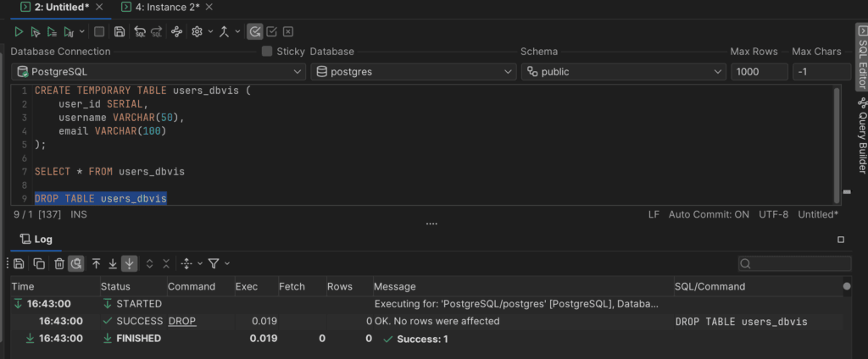Close the '4: Instance 2*' tab
Screen dimensions: 868x359
tap(209, 7)
